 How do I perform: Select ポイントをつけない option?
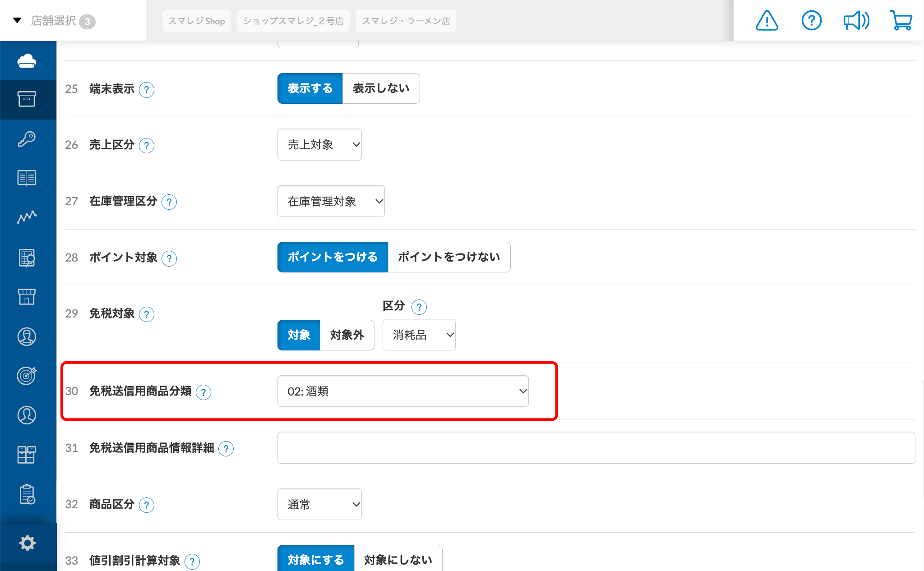point(449,257)
